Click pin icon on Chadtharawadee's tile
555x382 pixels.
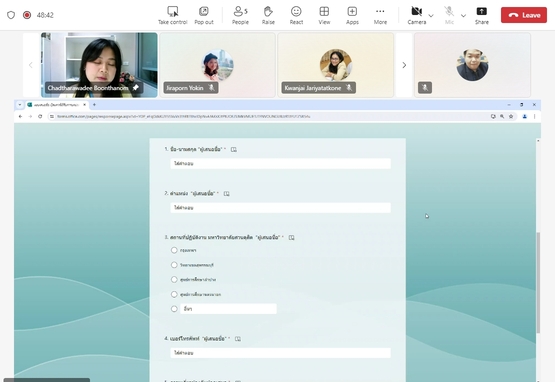(136, 87)
